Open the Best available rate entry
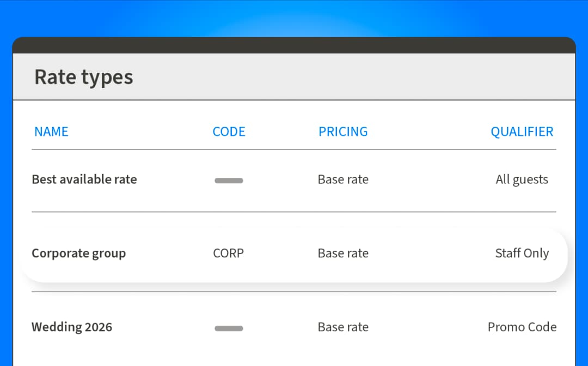588x366 pixels. pyautogui.click(x=84, y=179)
